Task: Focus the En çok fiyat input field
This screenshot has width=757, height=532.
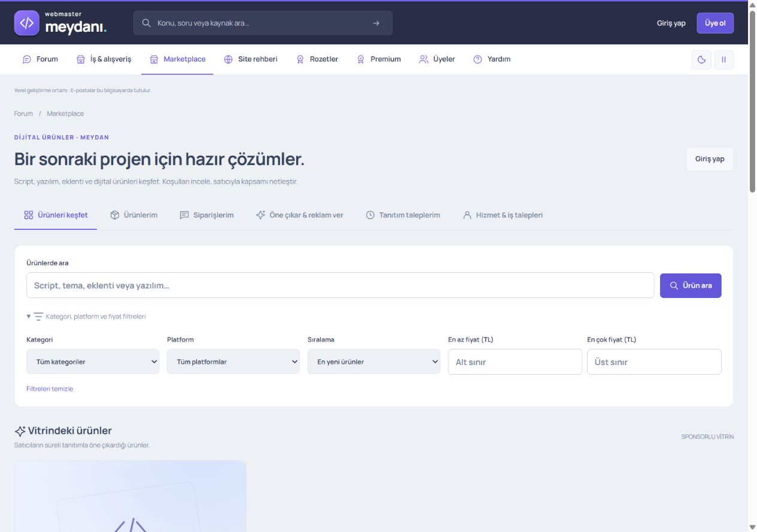Action: (x=654, y=362)
